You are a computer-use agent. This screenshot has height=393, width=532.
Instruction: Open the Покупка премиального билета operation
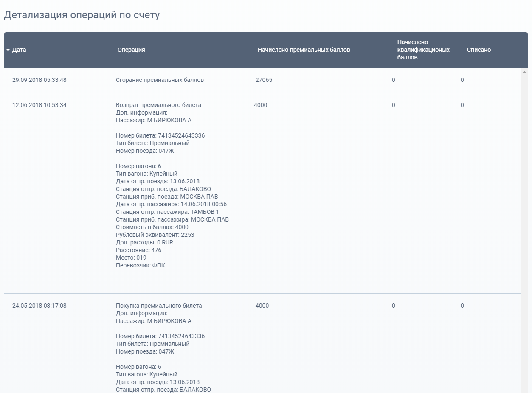click(159, 306)
